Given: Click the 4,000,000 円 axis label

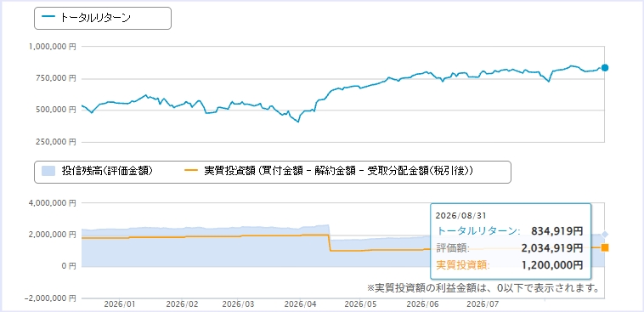Looking at the screenshot, I should [x=53, y=203].
